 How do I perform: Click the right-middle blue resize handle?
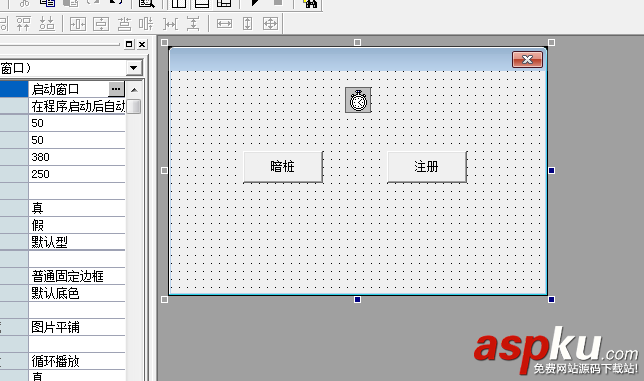click(552, 170)
